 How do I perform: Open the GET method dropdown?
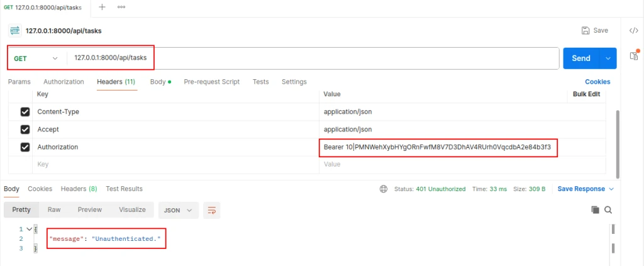(35, 58)
